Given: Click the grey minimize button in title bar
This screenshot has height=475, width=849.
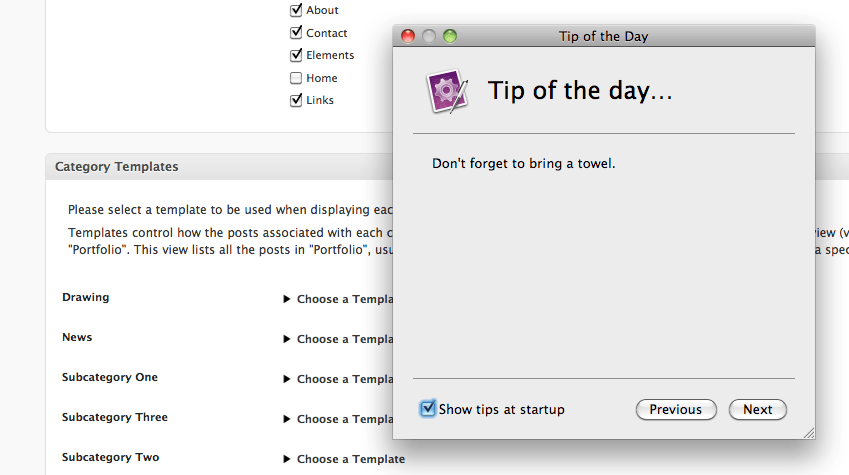Looking at the screenshot, I should tap(429, 36).
